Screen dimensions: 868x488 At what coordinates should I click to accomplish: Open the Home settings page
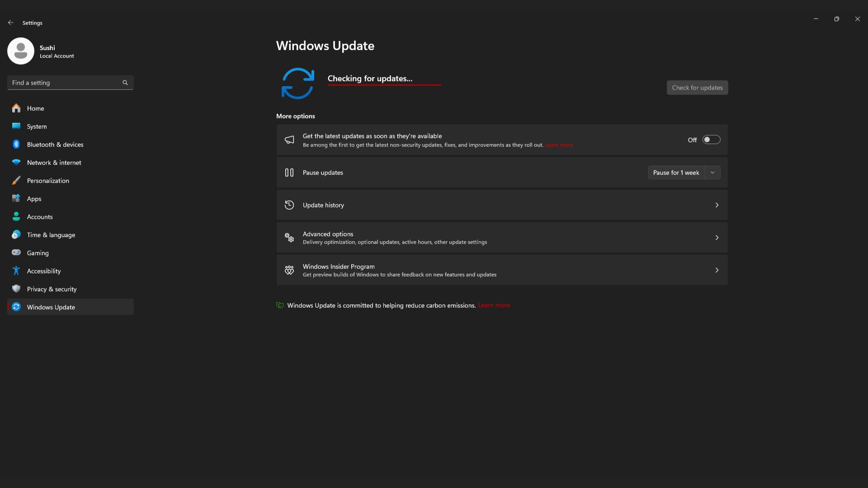point(71,108)
